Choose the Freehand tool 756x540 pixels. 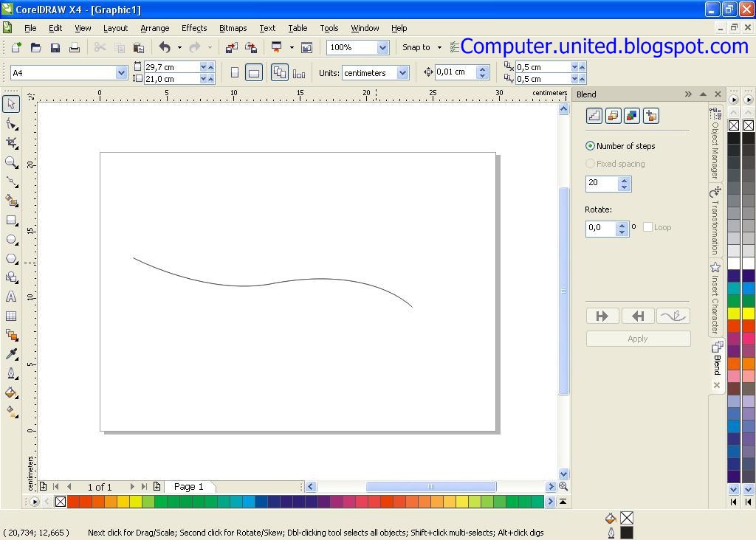[x=11, y=182]
